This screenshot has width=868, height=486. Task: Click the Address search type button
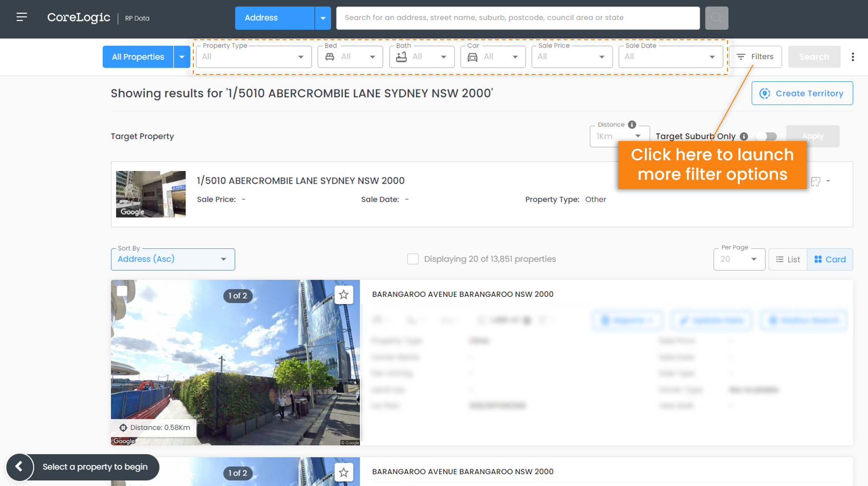275,18
